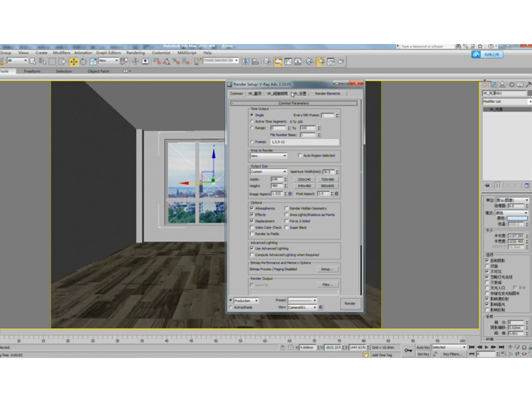Open the Output Size Custom dropdown
The image size is (532, 397).
(x=268, y=172)
